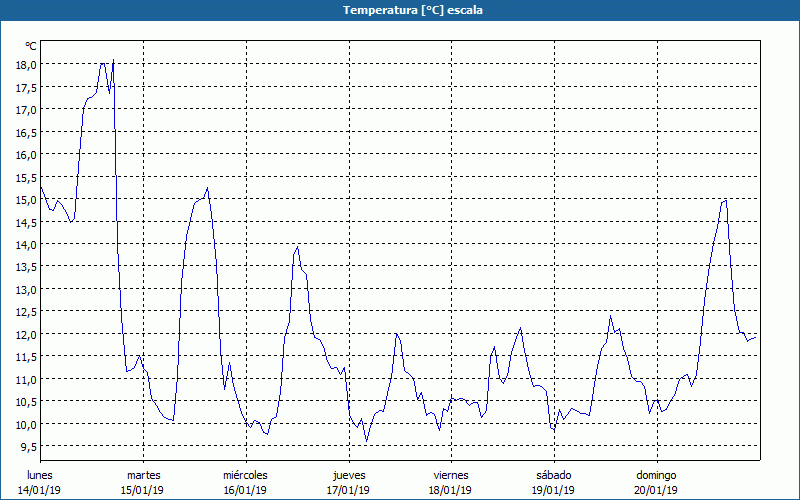
Task: Click the 11,5 axis value
Action: [x=28, y=357]
